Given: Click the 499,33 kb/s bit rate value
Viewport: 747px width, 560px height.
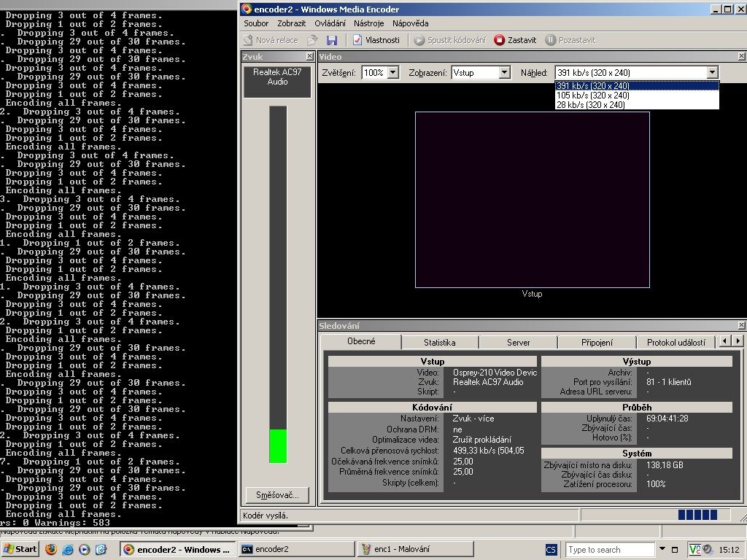Looking at the screenshot, I should tap(488, 451).
